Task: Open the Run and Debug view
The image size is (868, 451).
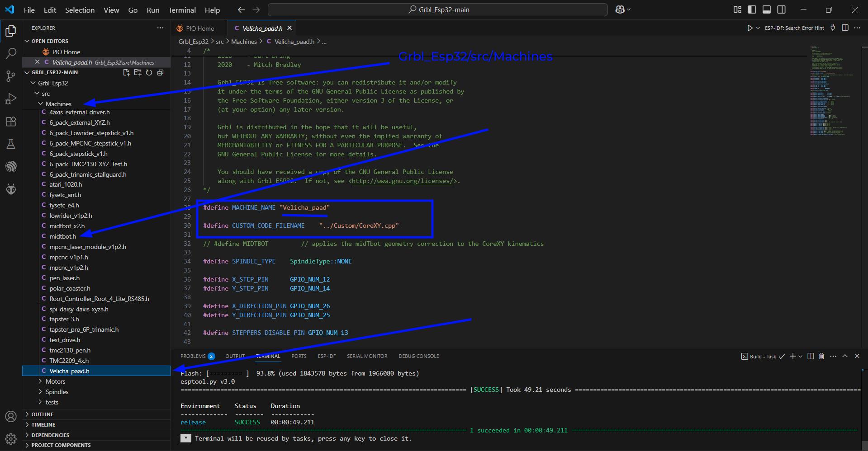Action: click(11, 99)
